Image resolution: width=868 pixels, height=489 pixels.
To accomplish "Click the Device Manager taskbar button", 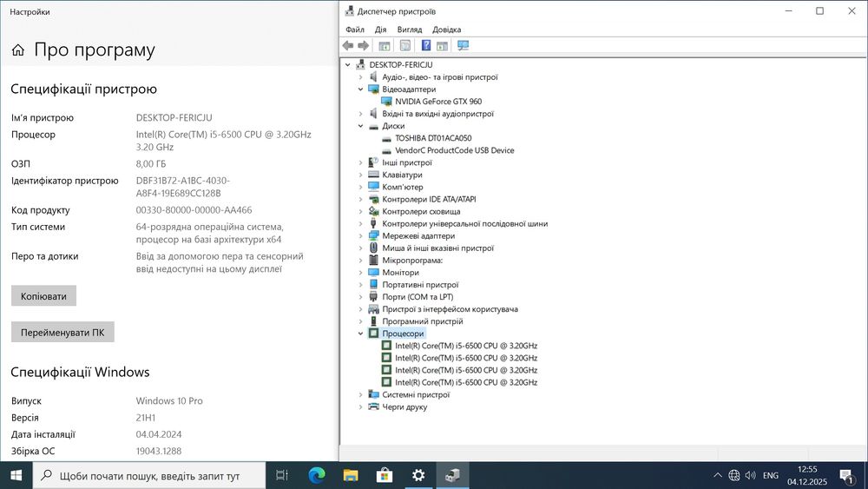I will coord(452,475).
